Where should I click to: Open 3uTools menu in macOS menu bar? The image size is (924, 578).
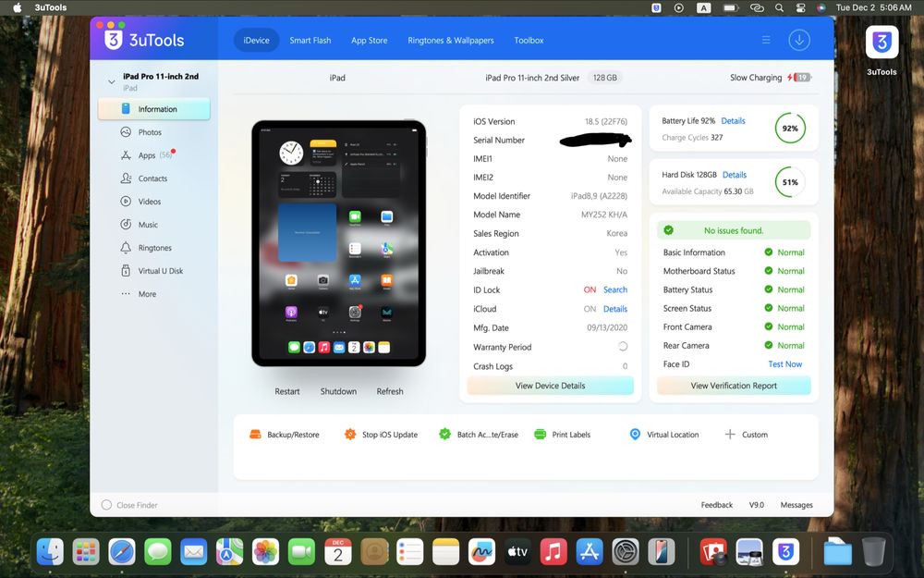[x=51, y=7]
